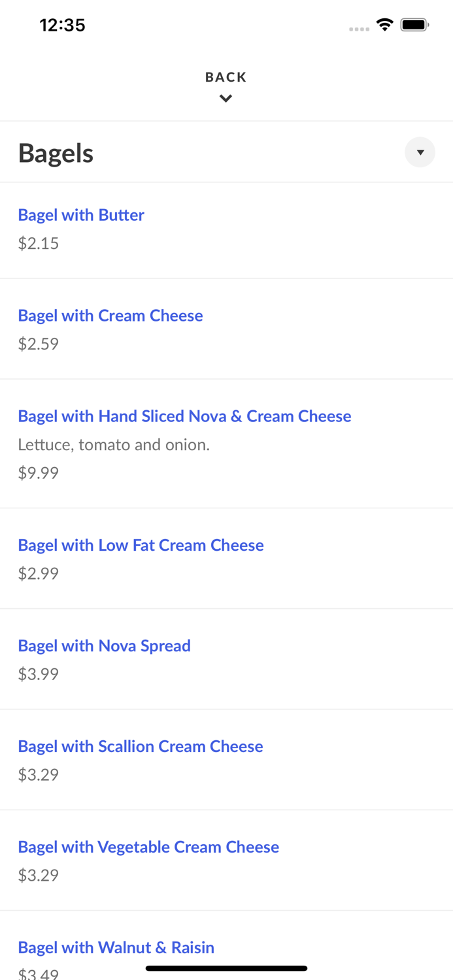Tap the $2.15 price under Bagel with Butter
Image resolution: width=453 pixels, height=980 pixels.
(x=38, y=243)
